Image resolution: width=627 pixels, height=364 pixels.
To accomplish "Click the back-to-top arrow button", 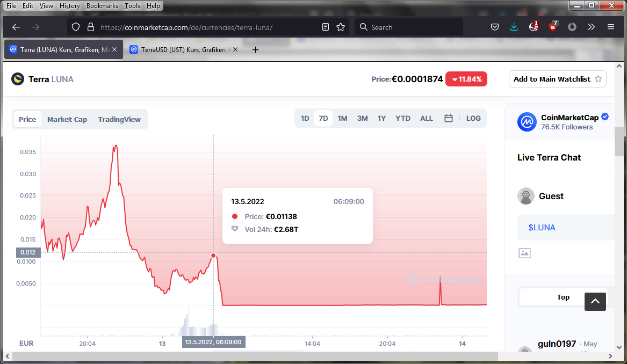I will pos(595,301).
